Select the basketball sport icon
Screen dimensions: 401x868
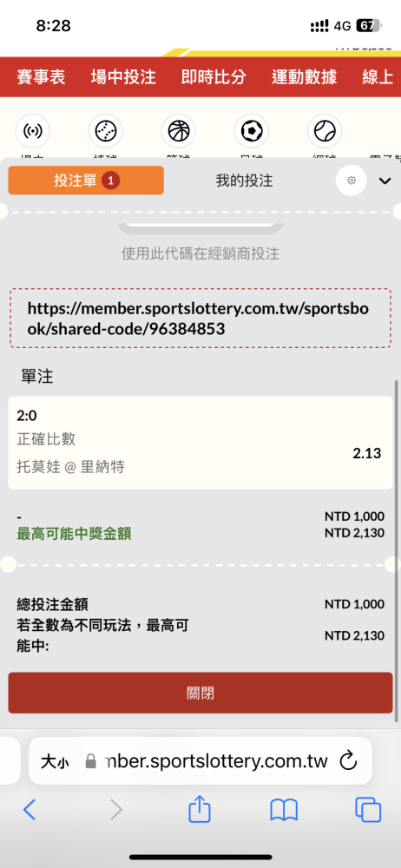(x=178, y=131)
